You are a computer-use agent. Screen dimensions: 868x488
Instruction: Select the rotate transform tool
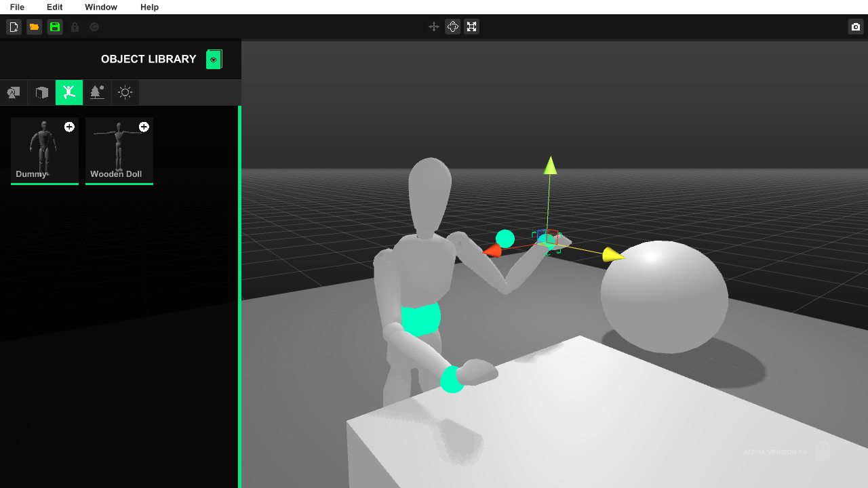(453, 27)
